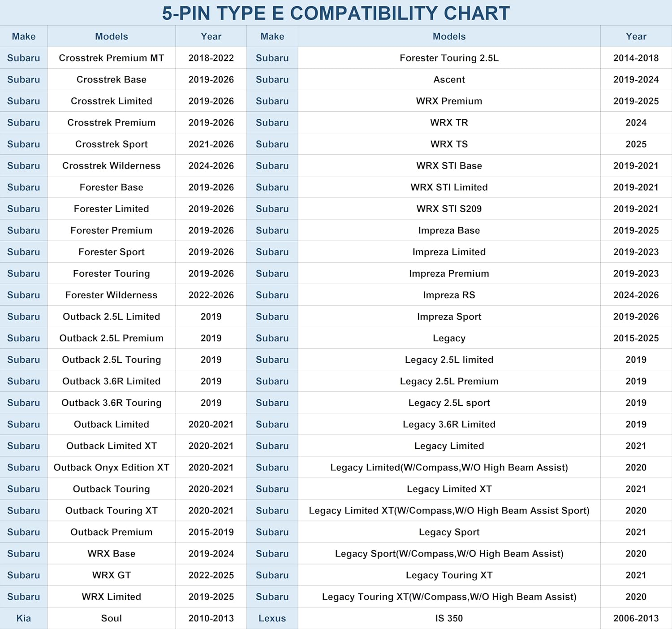Click "Legacy Touring XT(W/Compass,W/O High Beam Assist)" cell
The width and height of the screenshot is (672, 629).
(449, 596)
